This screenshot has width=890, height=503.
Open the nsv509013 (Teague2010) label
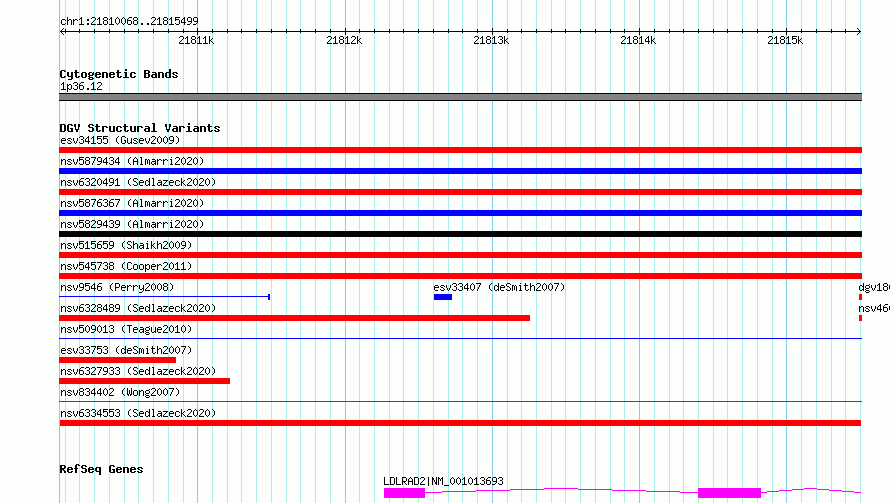[x=126, y=329]
